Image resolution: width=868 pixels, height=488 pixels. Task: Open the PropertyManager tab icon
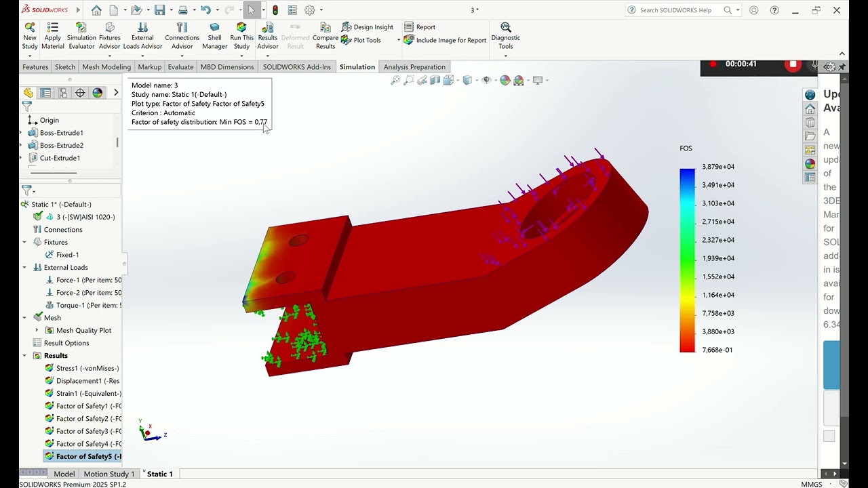coord(45,93)
